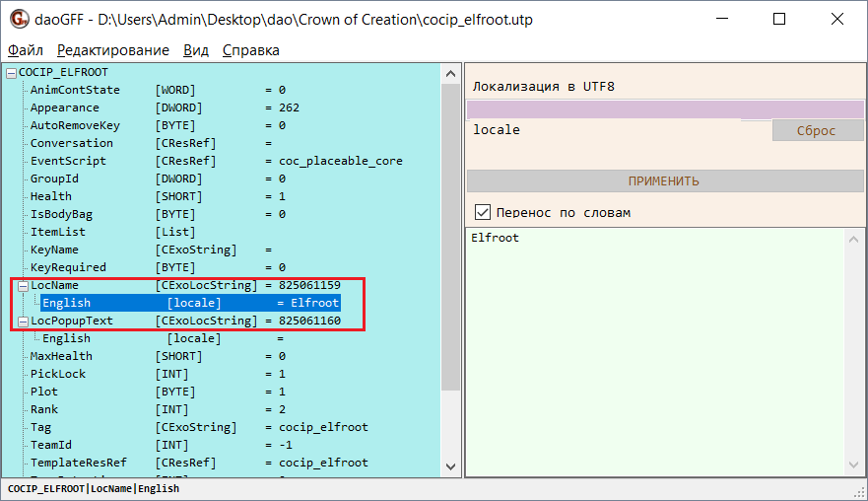Select the Rank row
Viewport: 868px width, 501px height.
coord(158,409)
